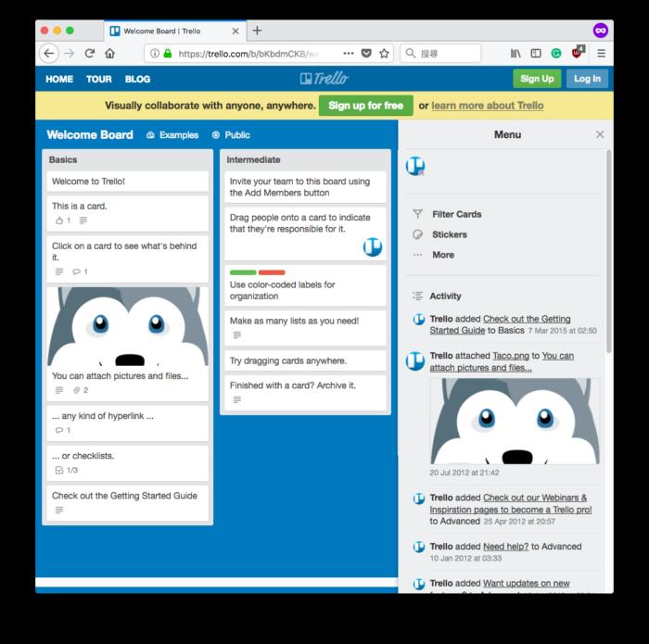This screenshot has height=644, width=649.
Task: Click the Activity list icon
Action: click(x=417, y=296)
